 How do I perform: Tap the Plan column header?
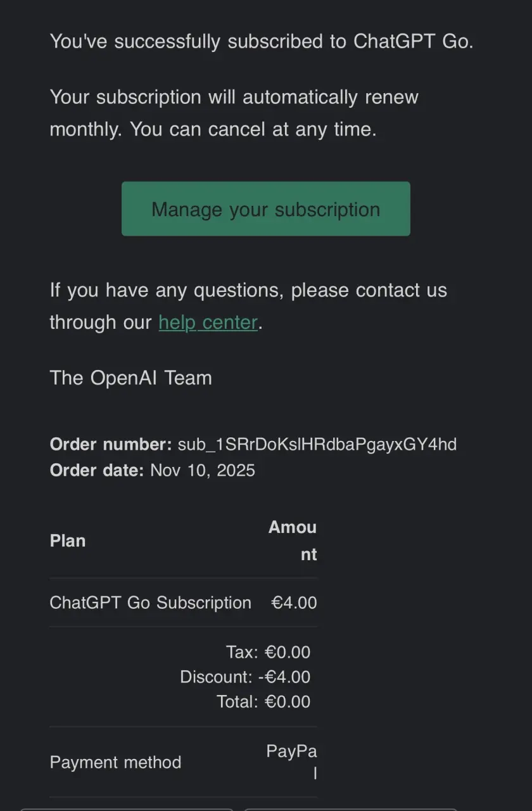tap(67, 541)
